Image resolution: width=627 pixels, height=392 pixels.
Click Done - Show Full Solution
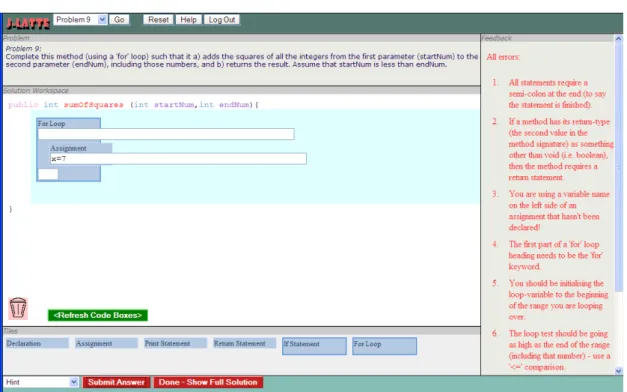(208, 382)
